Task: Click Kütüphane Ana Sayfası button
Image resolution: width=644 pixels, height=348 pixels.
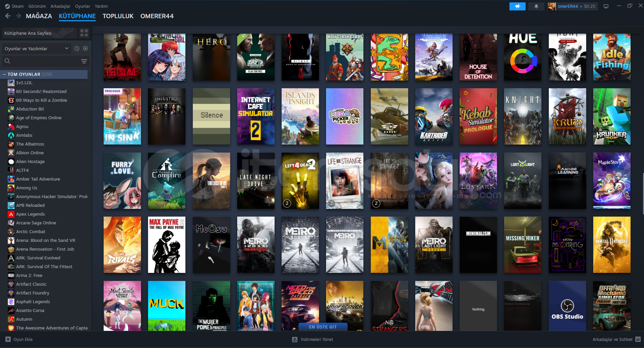Action: pyautogui.click(x=40, y=33)
